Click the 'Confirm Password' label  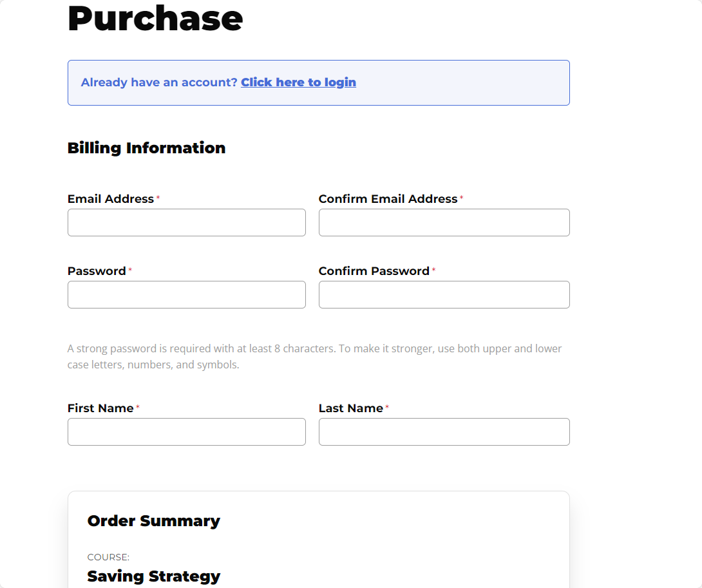point(374,271)
